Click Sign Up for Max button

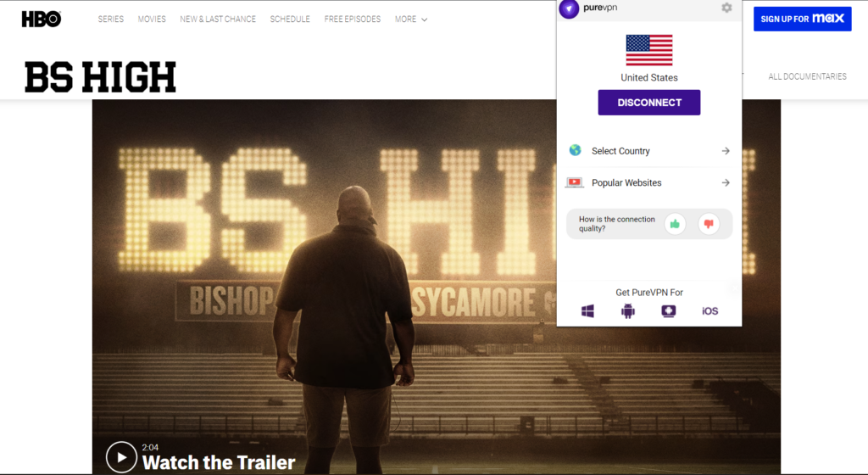[802, 19]
